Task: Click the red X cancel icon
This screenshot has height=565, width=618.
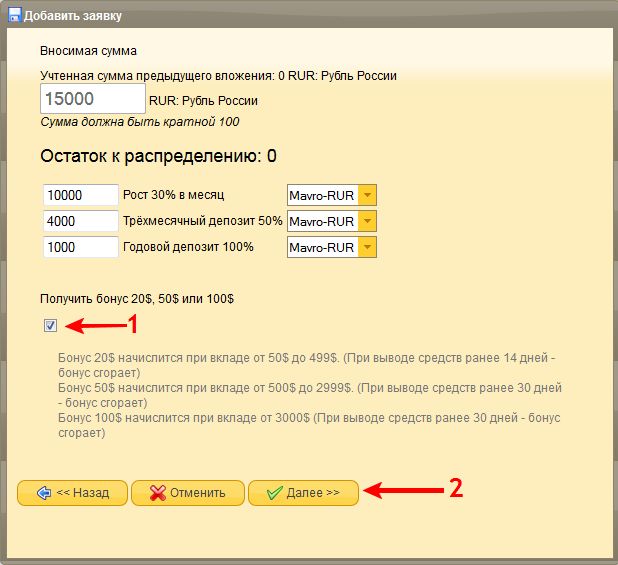Action: (157, 493)
